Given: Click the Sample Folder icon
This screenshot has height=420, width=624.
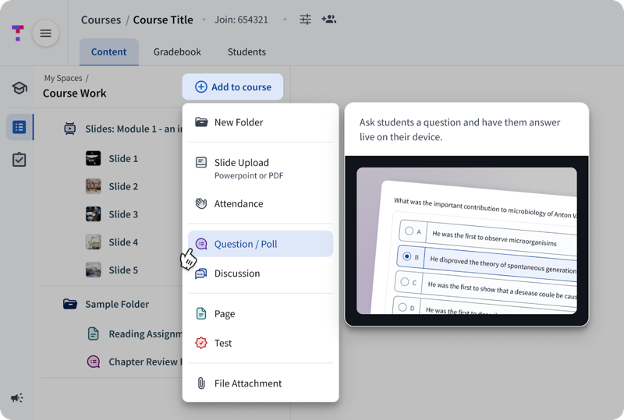Looking at the screenshot, I should 70,304.
